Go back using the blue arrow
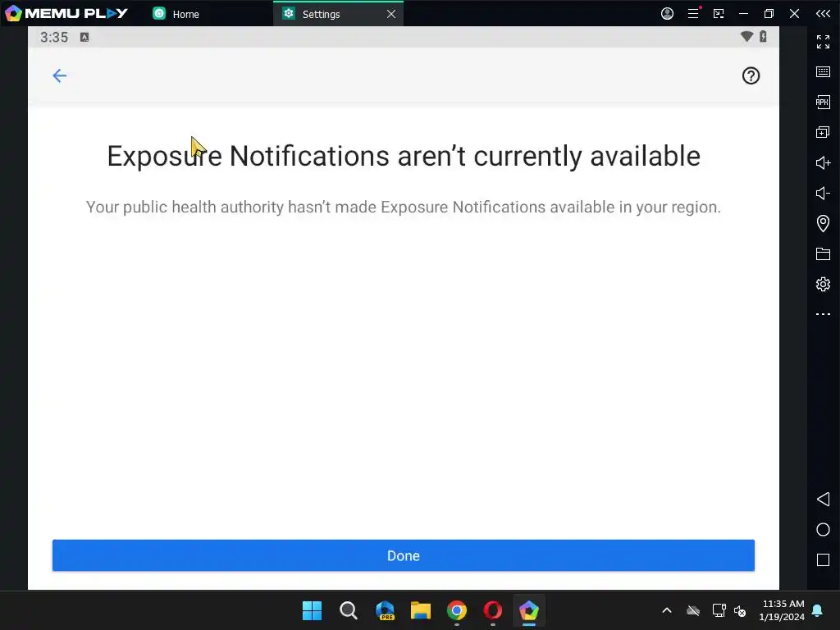840x630 pixels. pyautogui.click(x=59, y=75)
